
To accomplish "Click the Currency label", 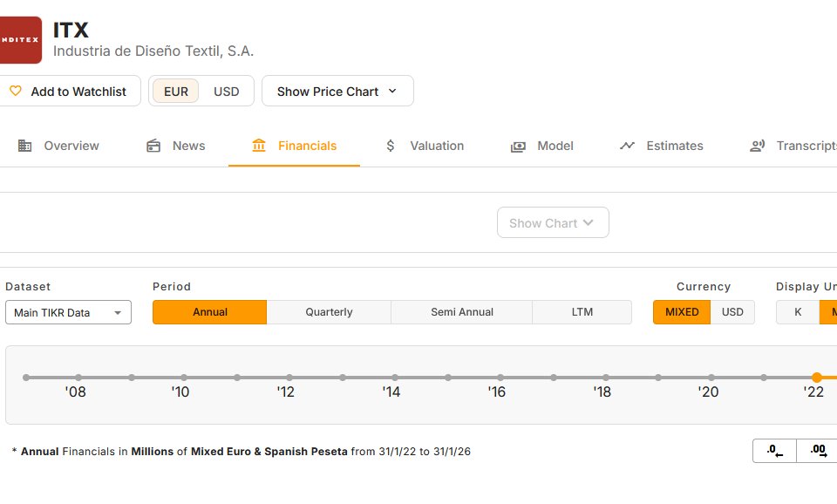I will 704,286.
